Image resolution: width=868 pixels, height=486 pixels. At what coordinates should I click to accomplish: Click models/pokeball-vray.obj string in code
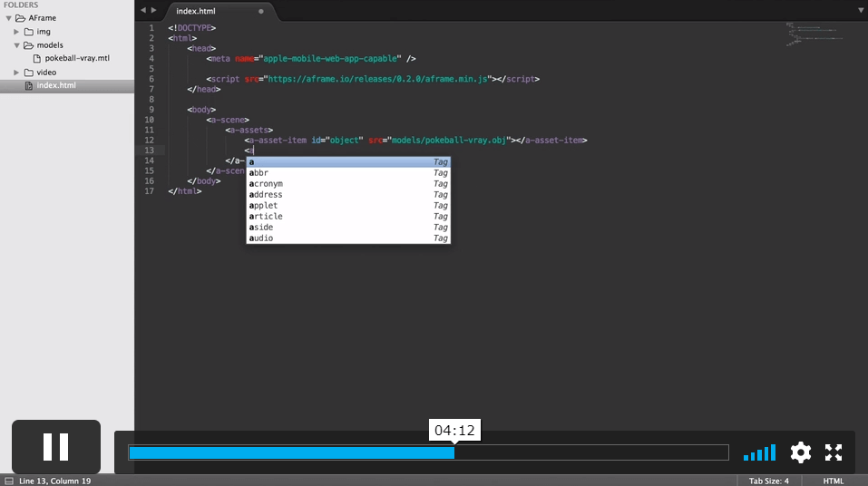449,141
